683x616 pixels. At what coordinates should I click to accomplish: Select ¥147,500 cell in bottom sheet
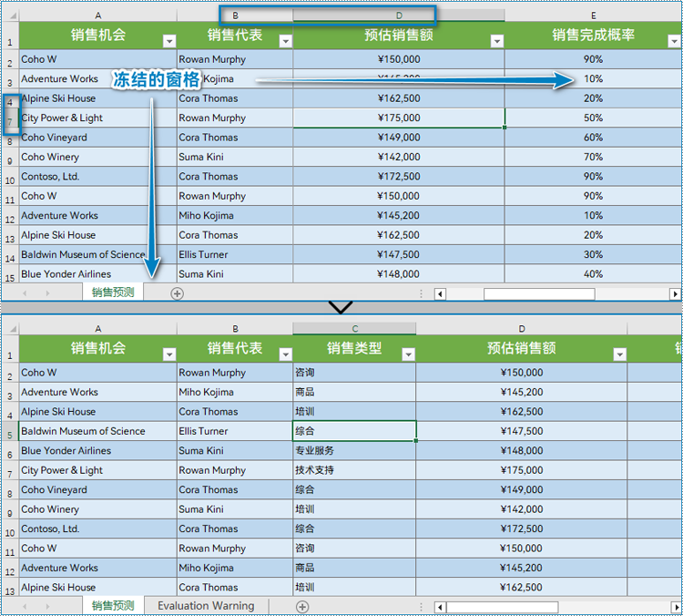click(522, 431)
